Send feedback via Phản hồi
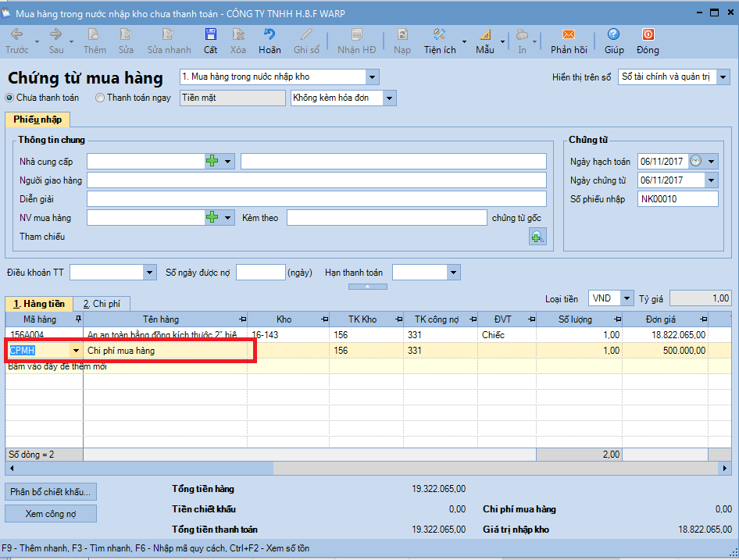This screenshot has width=739, height=560. click(569, 41)
